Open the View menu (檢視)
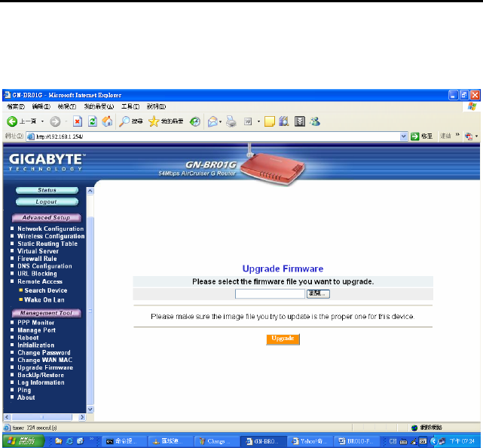The image size is (483, 448). [67, 106]
